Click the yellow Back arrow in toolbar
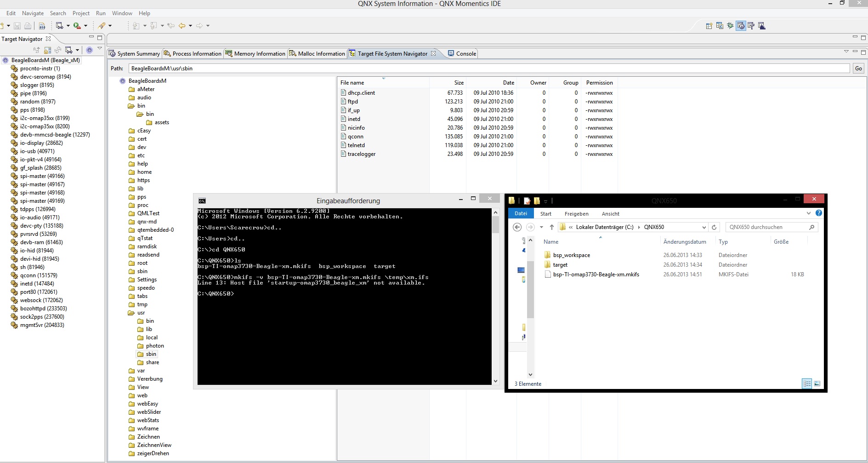The height and width of the screenshot is (463, 868). 182,26
